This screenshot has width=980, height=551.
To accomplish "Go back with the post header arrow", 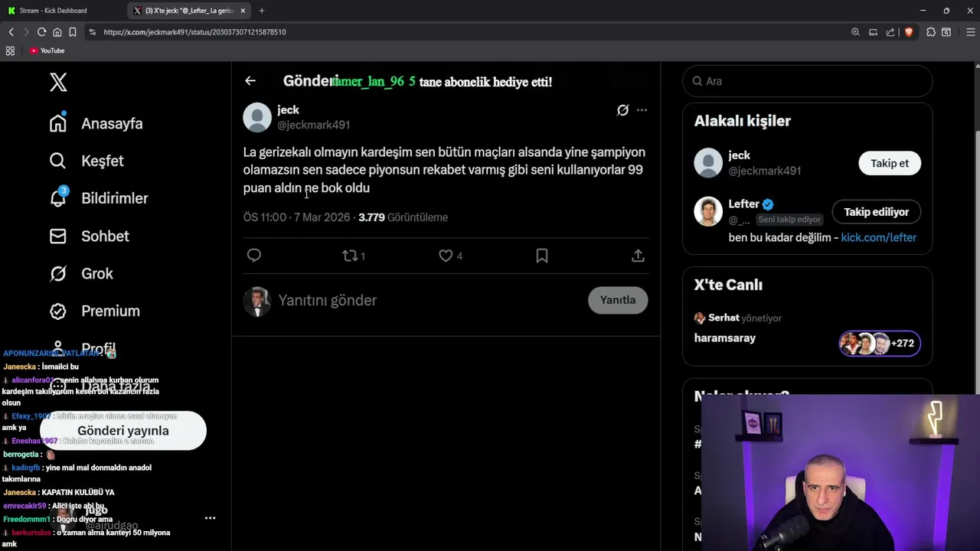I will click(250, 80).
